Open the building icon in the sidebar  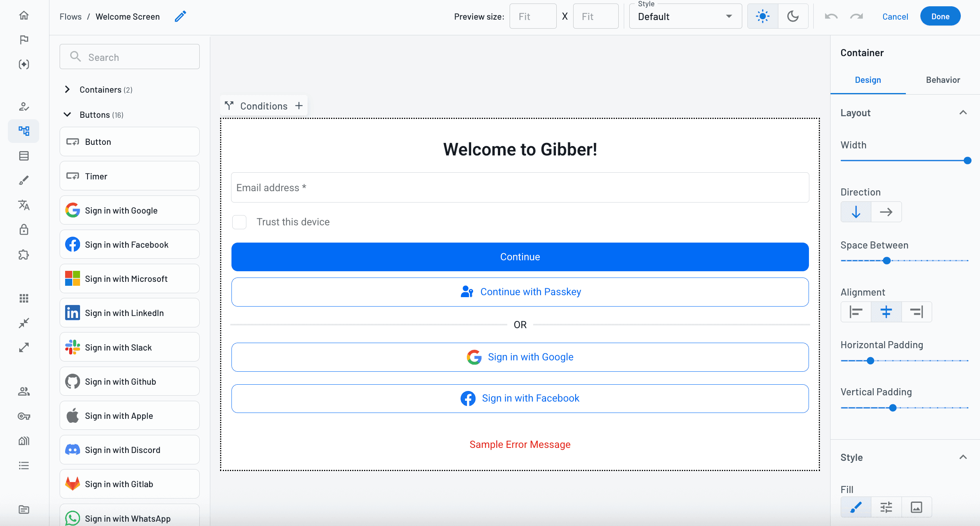pos(24,441)
